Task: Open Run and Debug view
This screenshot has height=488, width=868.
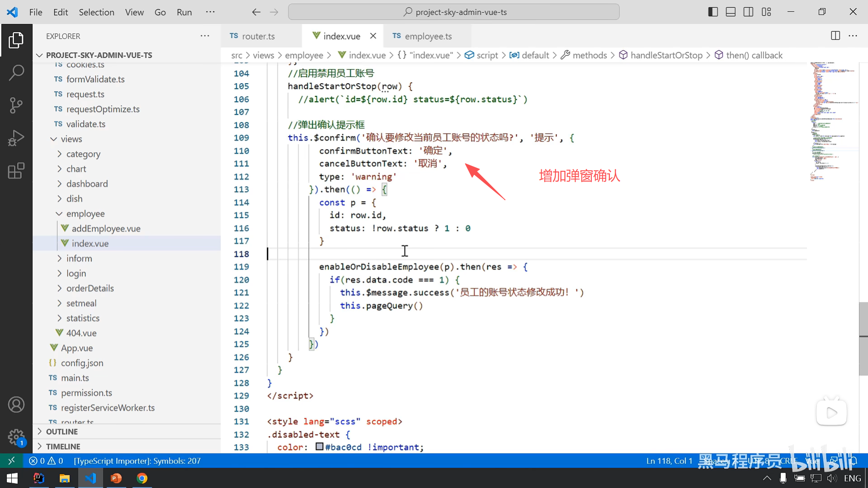Action: tap(16, 138)
